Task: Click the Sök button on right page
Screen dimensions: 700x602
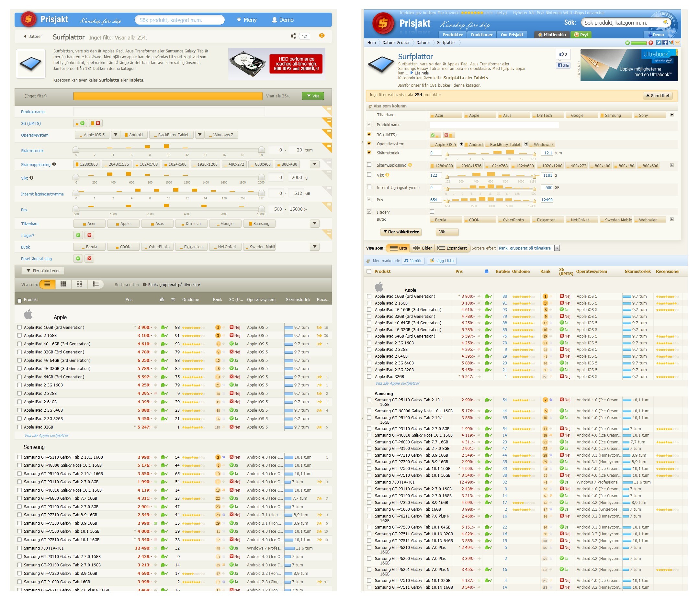Action: coord(447,232)
